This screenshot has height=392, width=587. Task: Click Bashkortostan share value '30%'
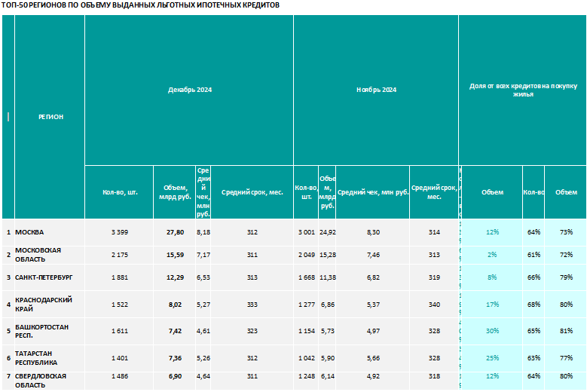pos(492,332)
